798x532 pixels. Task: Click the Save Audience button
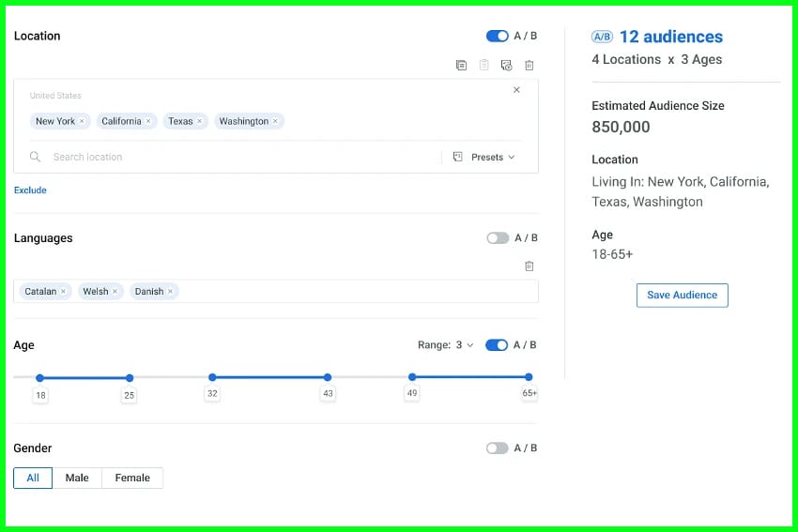coord(682,295)
